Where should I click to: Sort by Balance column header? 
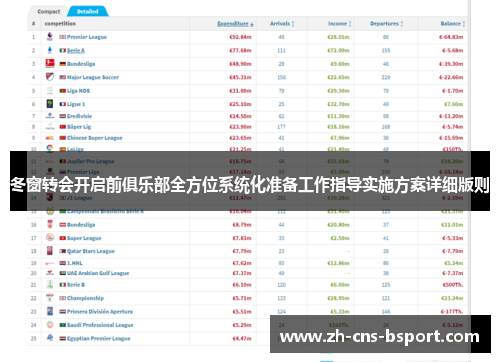coord(453,24)
